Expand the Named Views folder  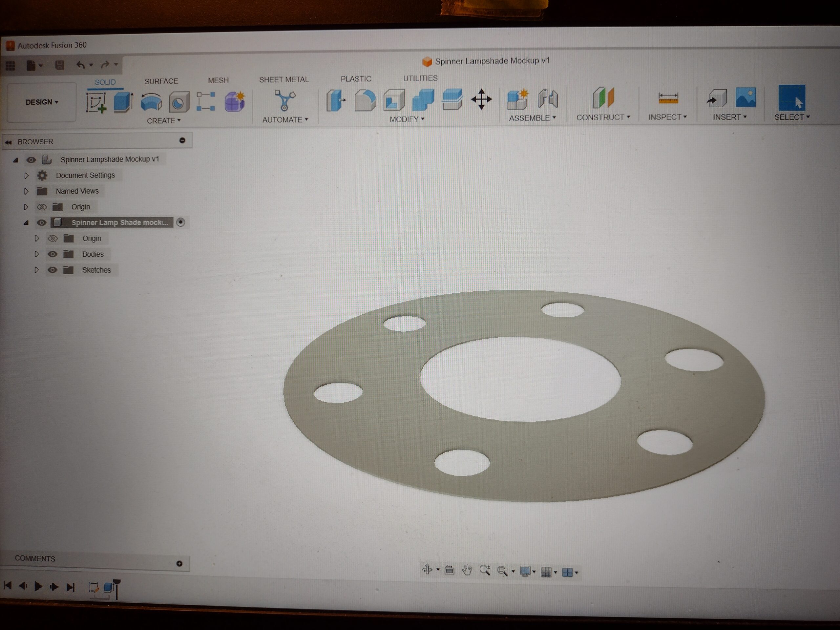point(26,191)
